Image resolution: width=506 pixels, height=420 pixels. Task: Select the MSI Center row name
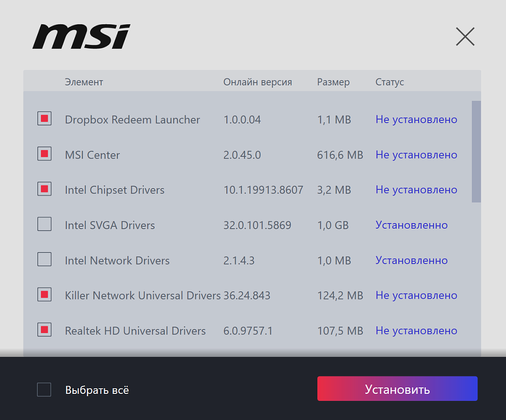[92, 155]
